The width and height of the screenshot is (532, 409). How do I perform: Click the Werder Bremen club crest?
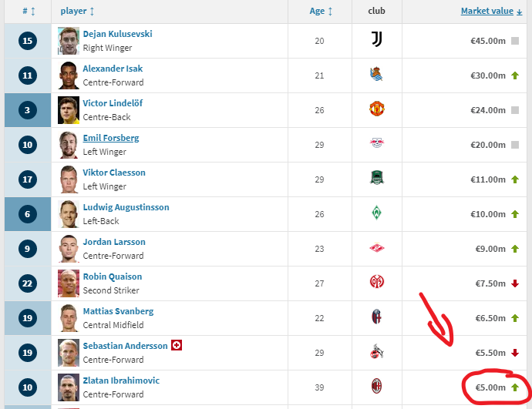pos(376,213)
